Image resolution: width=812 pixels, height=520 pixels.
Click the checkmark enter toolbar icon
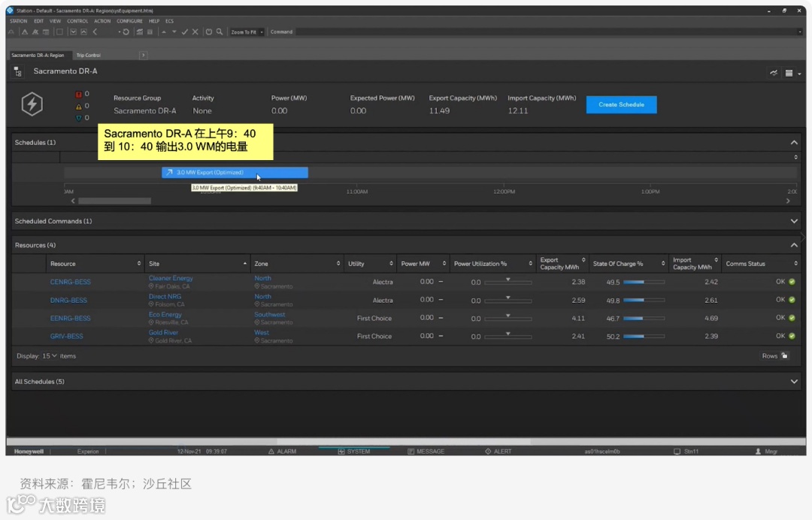184,32
